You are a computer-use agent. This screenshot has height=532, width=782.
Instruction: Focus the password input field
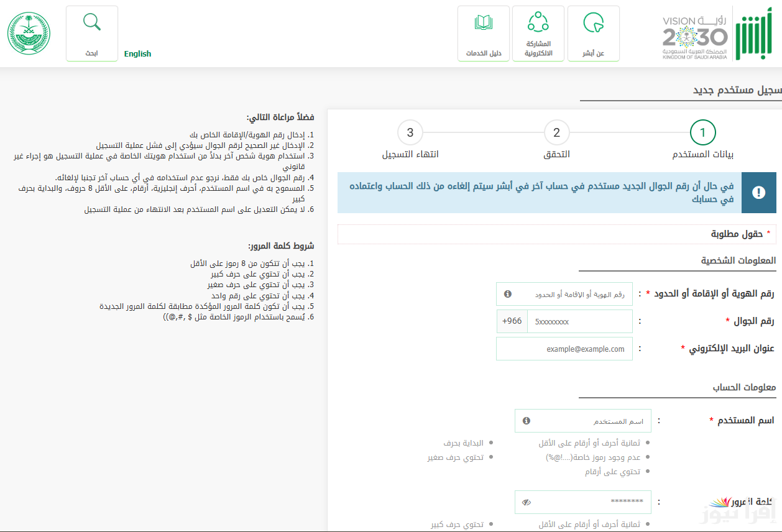click(x=583, y=502)
